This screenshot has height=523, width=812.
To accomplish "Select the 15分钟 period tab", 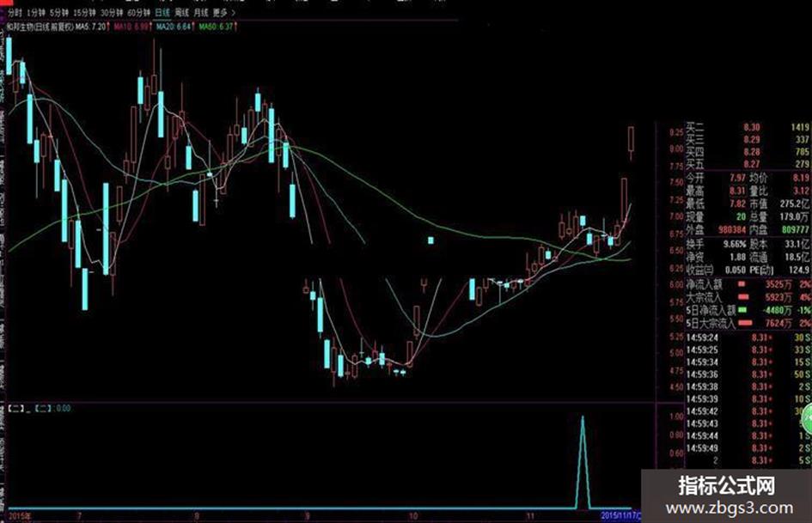I will coord(84,12).
